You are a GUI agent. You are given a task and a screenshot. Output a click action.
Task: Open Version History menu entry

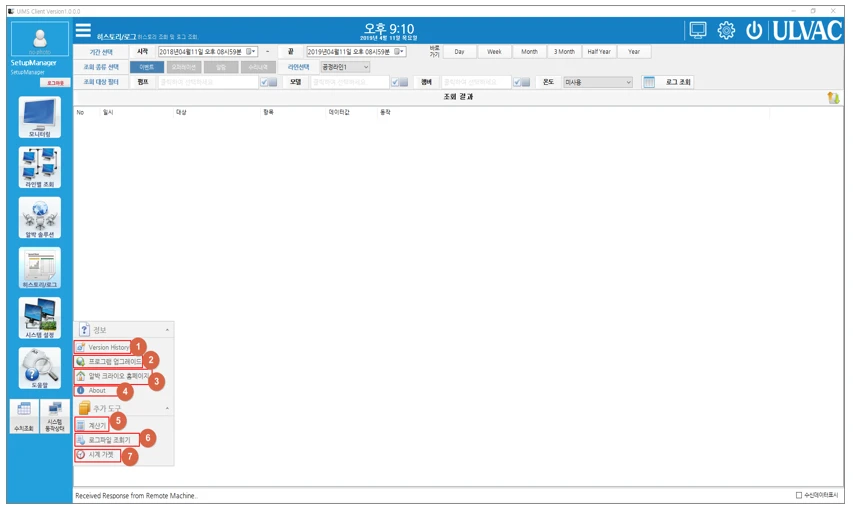[x=103, y=347]
